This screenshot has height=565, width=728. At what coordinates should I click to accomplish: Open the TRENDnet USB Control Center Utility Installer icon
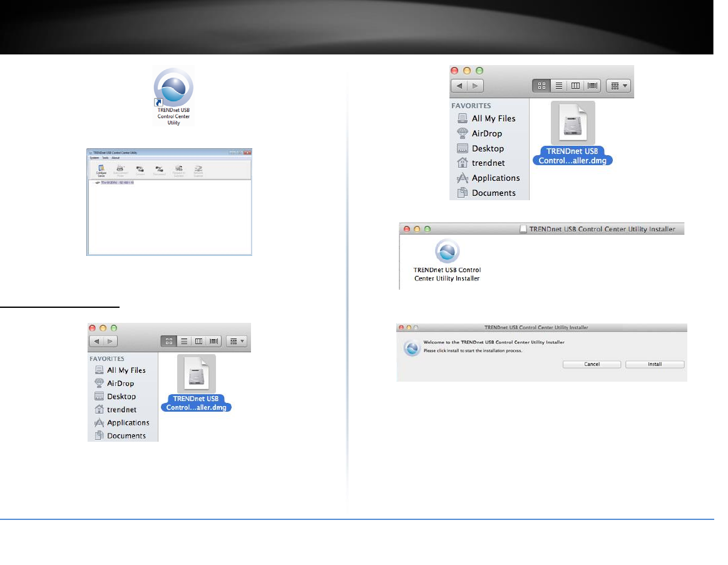click(x=447, y=260)
